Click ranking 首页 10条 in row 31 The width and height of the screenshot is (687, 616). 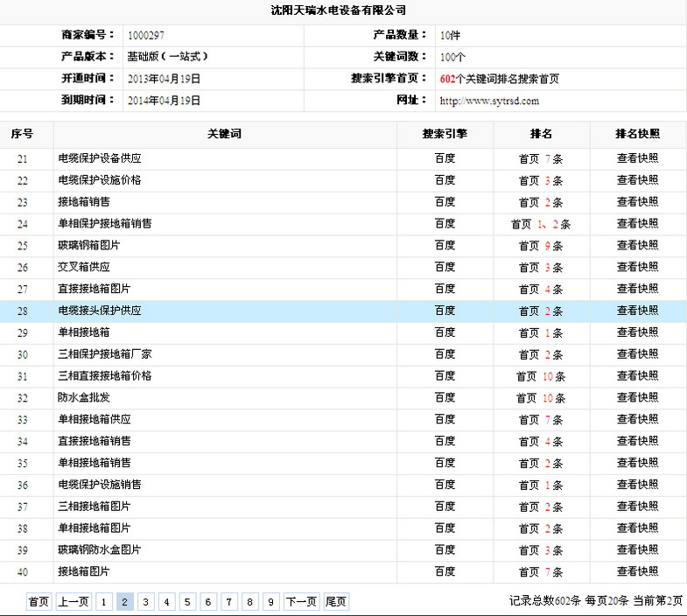tap(541, 376)
